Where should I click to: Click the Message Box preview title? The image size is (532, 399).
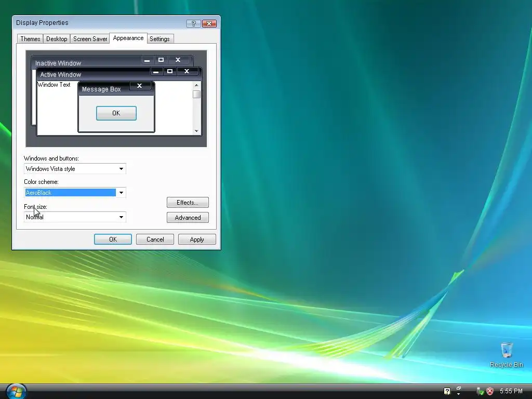tap(101, 89)
